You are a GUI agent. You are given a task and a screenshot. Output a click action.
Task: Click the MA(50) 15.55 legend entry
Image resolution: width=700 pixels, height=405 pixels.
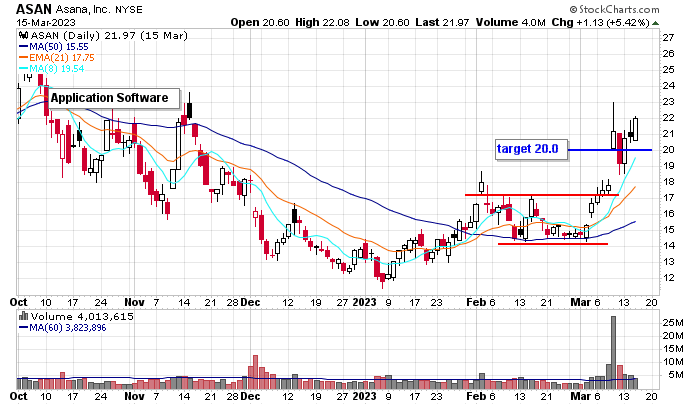pos(54,46)
